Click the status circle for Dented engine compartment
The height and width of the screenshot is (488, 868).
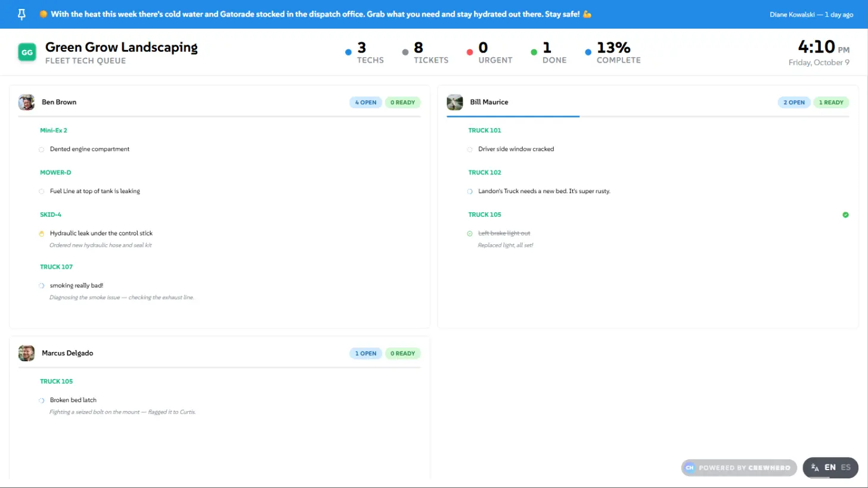tap(42, 150)
